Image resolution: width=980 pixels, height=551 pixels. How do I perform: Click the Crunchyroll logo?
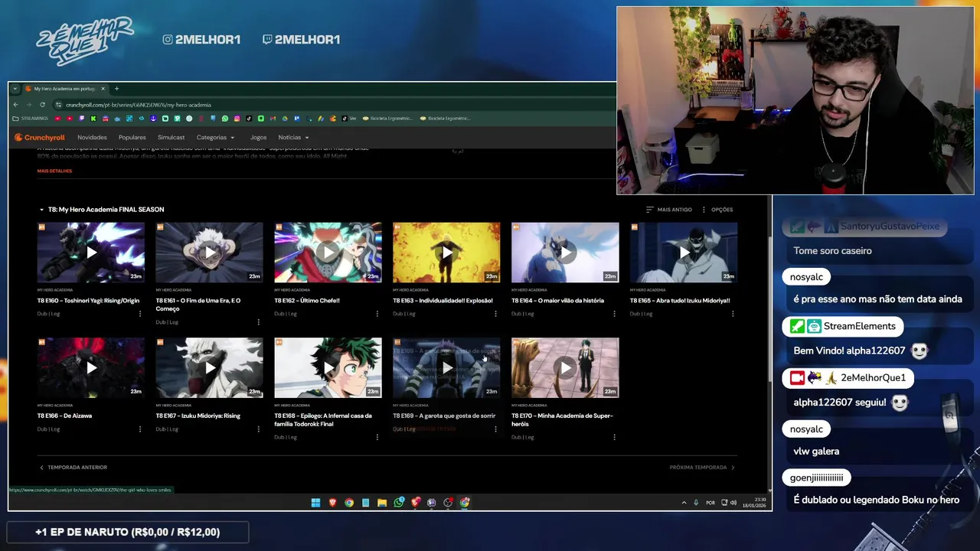tap(40, 138)
